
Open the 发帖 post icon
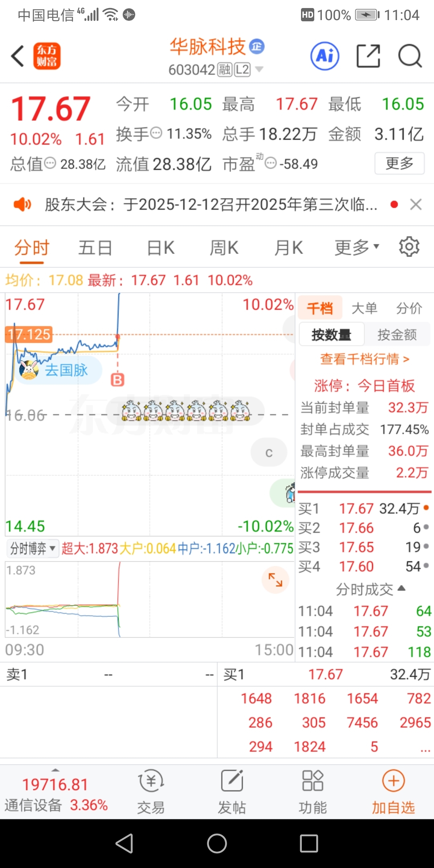coord(232,792)
